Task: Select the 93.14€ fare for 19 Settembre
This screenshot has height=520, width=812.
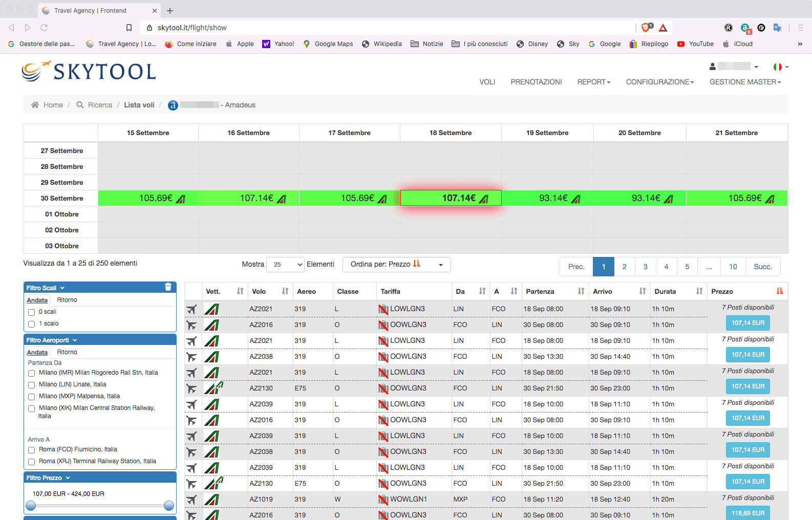Action: point(547,198)
